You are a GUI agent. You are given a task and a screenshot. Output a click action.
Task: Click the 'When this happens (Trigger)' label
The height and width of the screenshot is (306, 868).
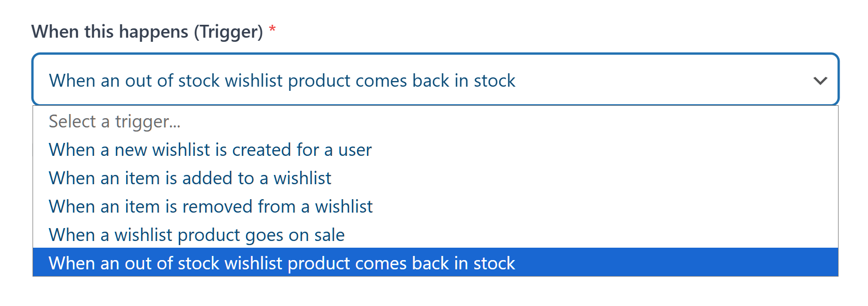click(147, 31)
